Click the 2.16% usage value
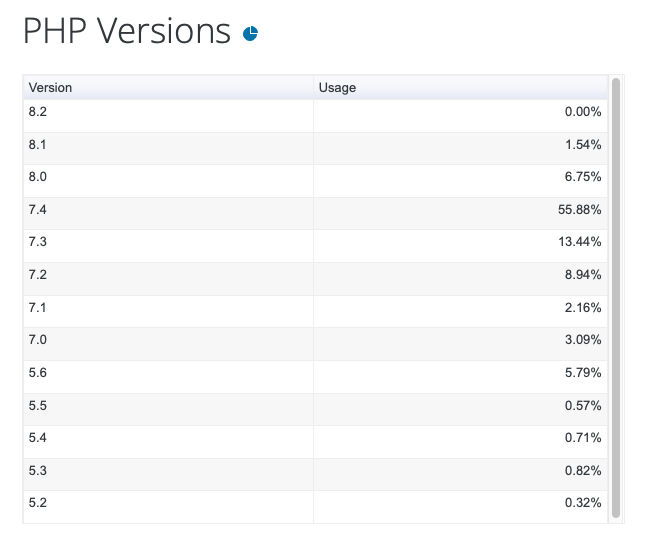The width and height of the screenshot is (658, 544). (x=583, y=307)
